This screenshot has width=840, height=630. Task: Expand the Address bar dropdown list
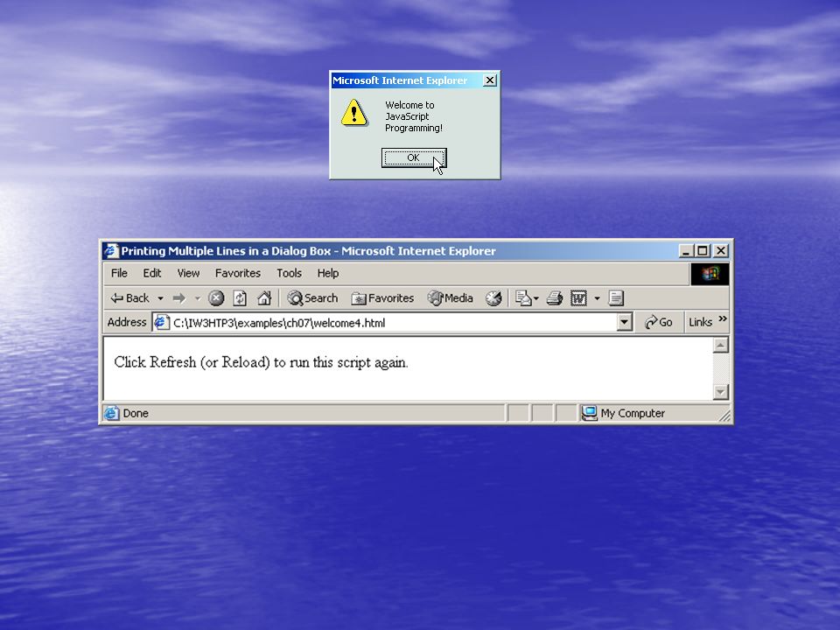pyautogui.click(x=624, y=323)
